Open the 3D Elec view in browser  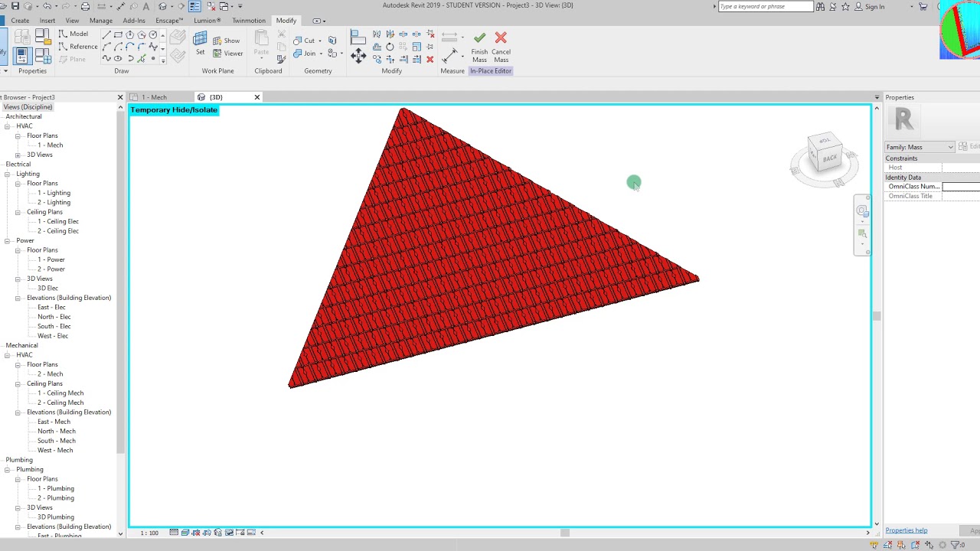point(47,289)
